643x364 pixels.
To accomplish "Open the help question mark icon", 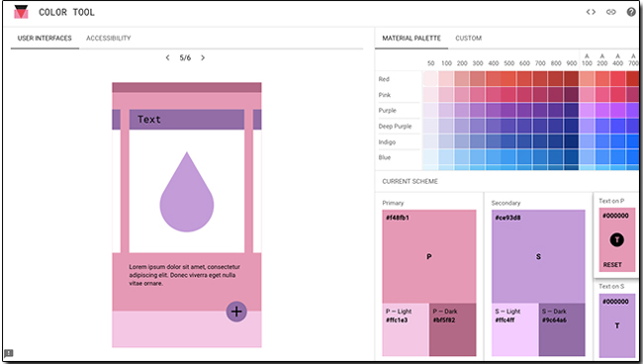I will coord(631,12).
